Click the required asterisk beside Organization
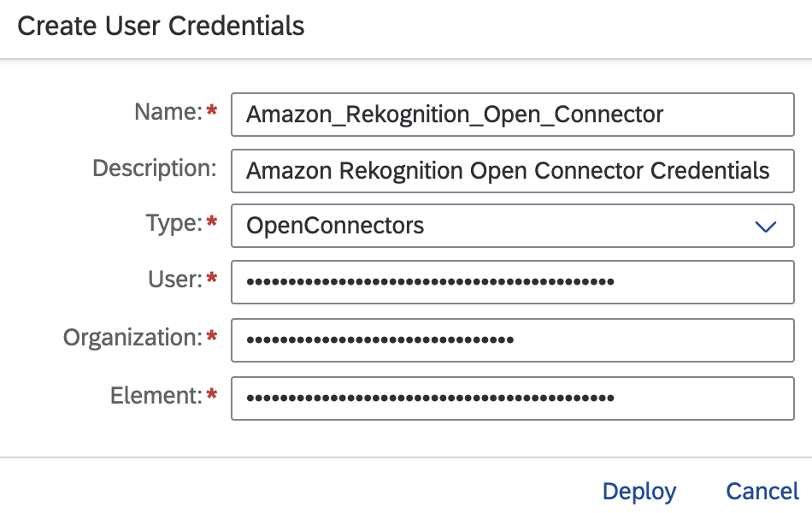The image size is (812, 513). coord(212,339)
